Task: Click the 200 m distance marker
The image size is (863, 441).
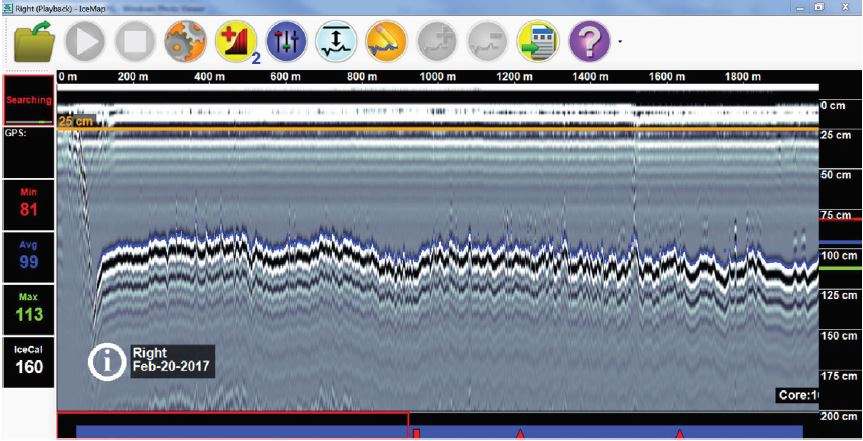Action: pos(133,77)
